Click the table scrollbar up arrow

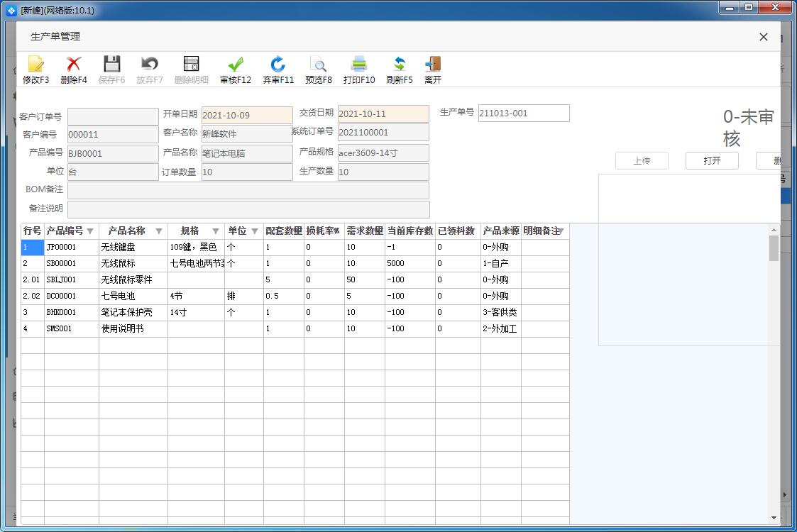[x=774, y=230]
